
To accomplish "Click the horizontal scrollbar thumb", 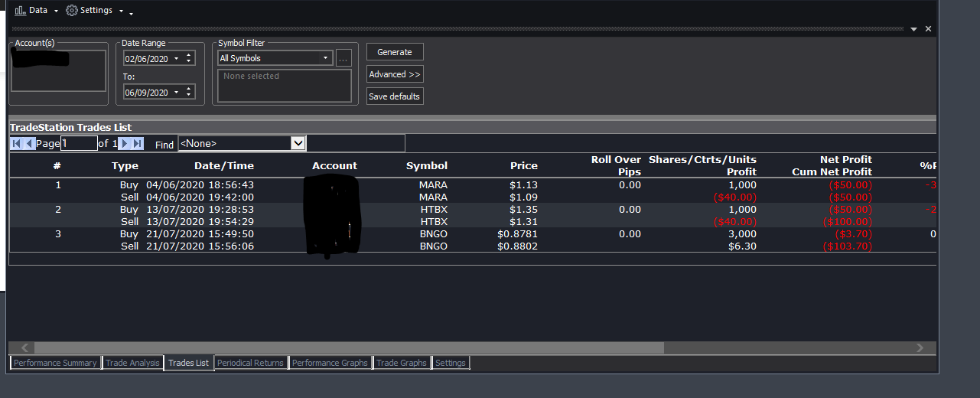I will 349,347.
